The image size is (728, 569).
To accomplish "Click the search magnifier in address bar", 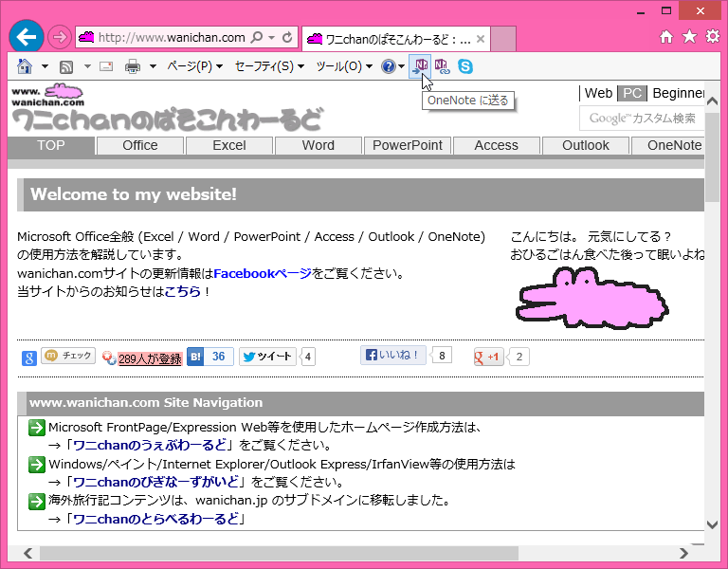I will coord(257,37).
